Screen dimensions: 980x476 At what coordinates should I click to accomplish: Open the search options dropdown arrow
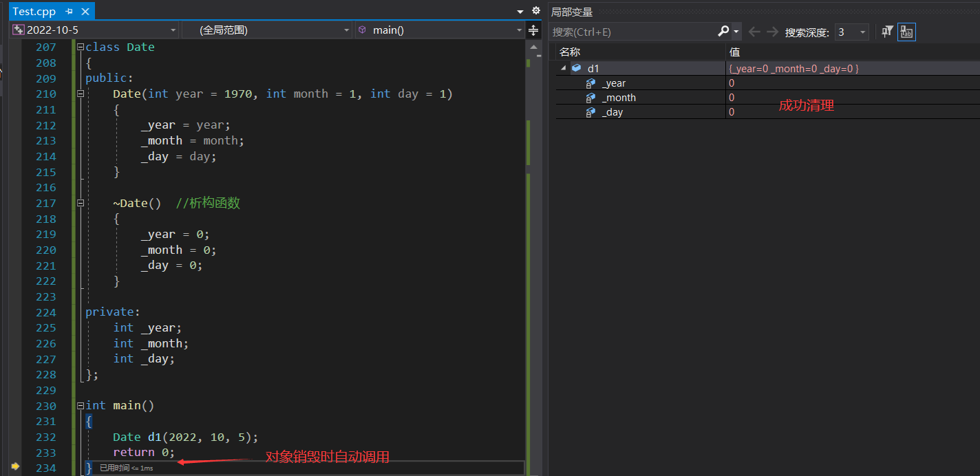point(736,32)
